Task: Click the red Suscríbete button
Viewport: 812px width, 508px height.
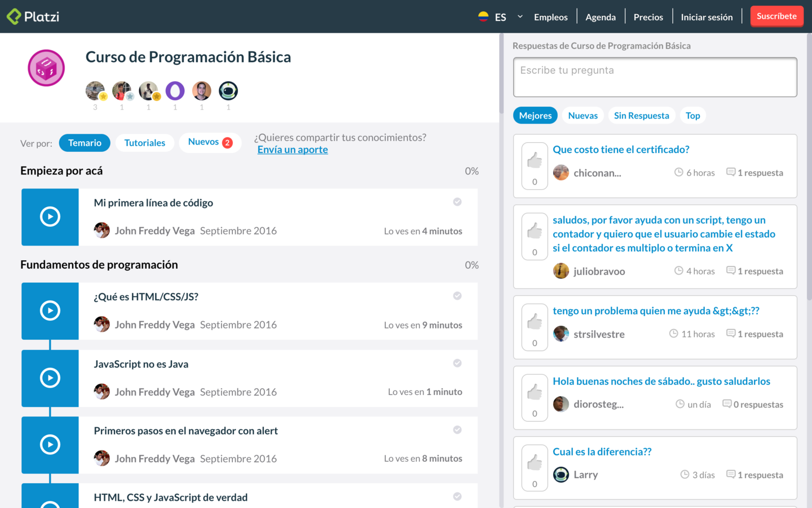Action: click(776, 16)
